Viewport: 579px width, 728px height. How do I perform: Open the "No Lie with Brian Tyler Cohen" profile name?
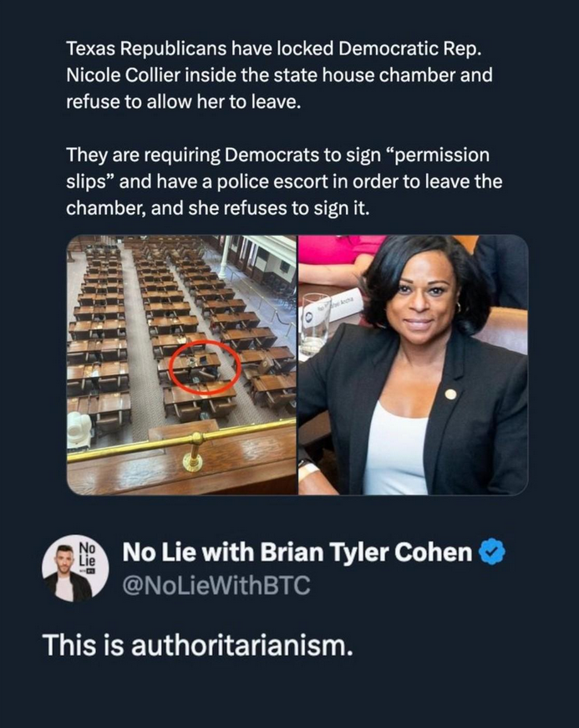[x=297, y=553]
